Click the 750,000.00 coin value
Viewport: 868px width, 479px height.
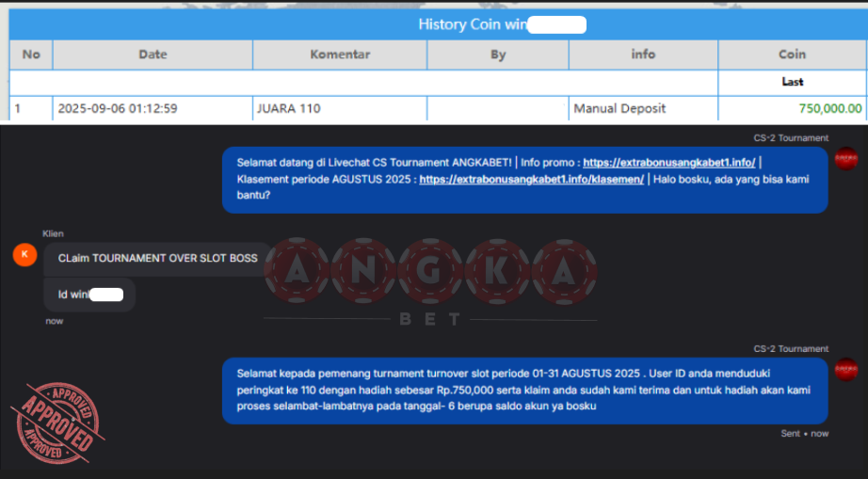coord(830,108)
